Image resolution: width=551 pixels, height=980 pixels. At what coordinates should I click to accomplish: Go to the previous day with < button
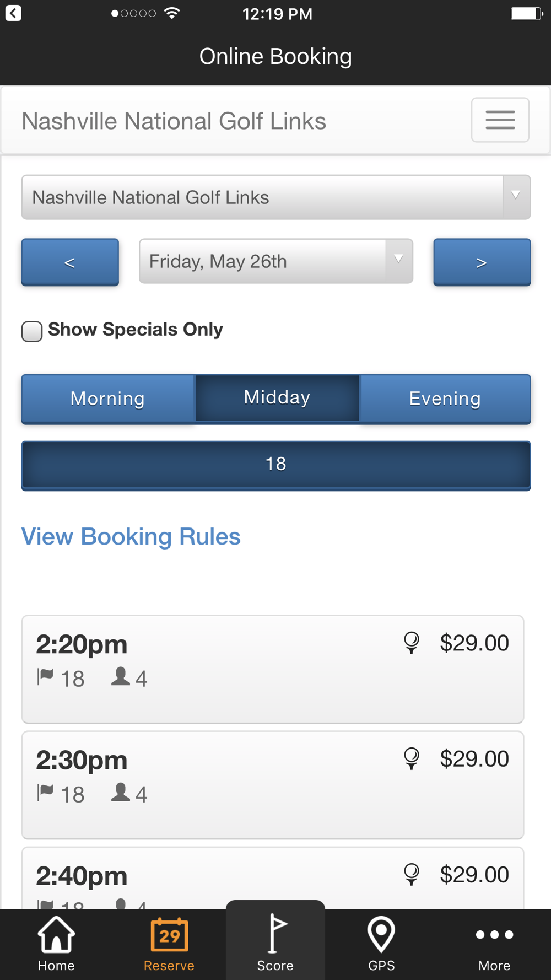[70, 262]
